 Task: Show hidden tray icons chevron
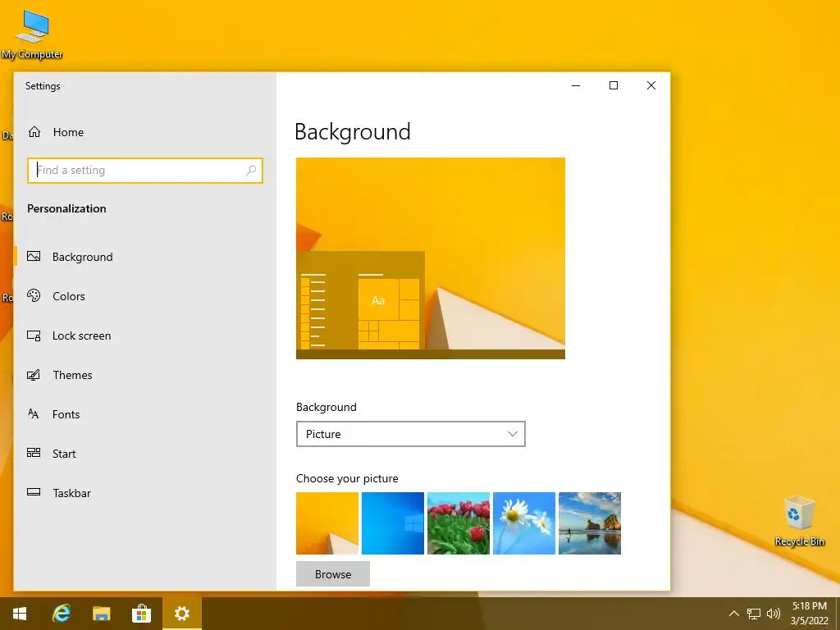(734, 614)
